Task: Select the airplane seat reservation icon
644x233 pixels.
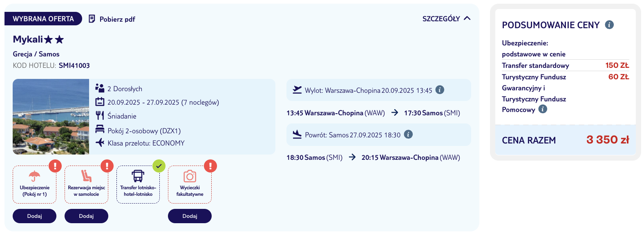Action: (x=86, y=176)
